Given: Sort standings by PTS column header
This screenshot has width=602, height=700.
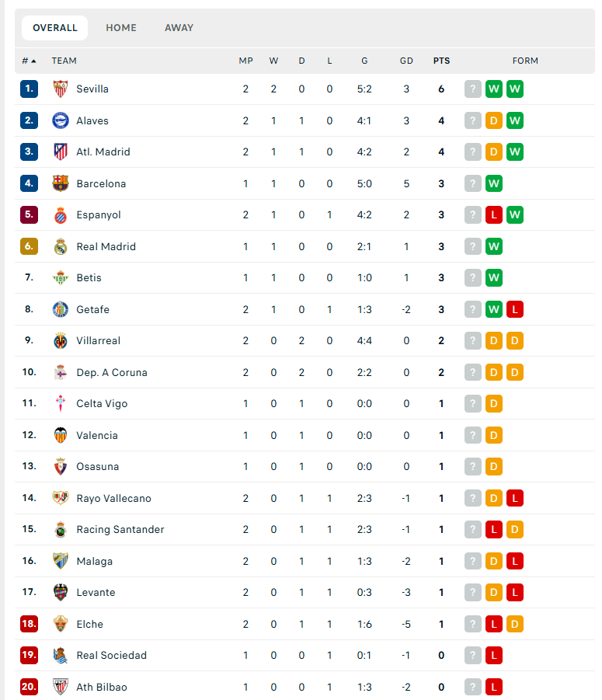Looking at the screenshot, I should [x=441, y=61].
